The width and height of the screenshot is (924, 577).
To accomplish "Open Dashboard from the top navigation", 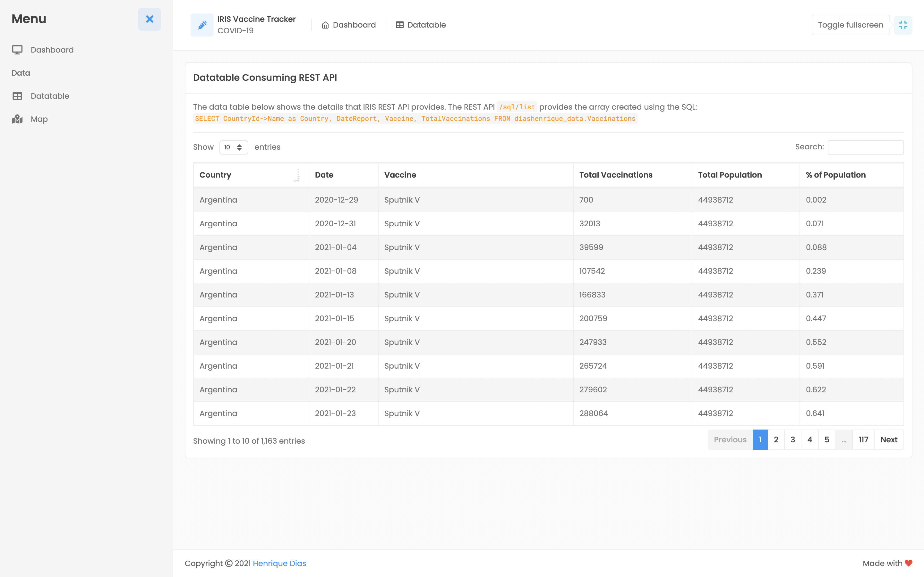I will (354, 25).
